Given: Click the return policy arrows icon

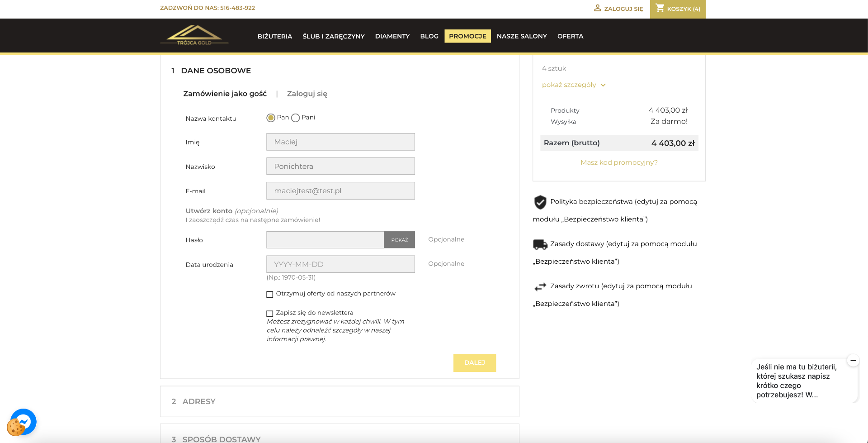Looking at the screenshot, I should click(540, 286).
